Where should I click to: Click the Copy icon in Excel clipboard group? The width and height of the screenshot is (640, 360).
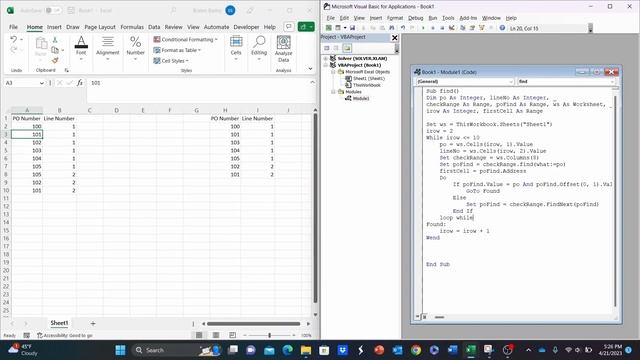point(55,50)
